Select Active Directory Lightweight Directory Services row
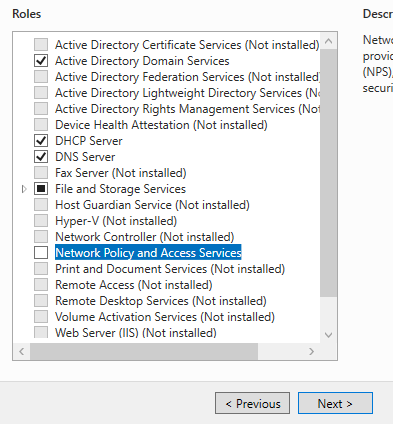 187,93
